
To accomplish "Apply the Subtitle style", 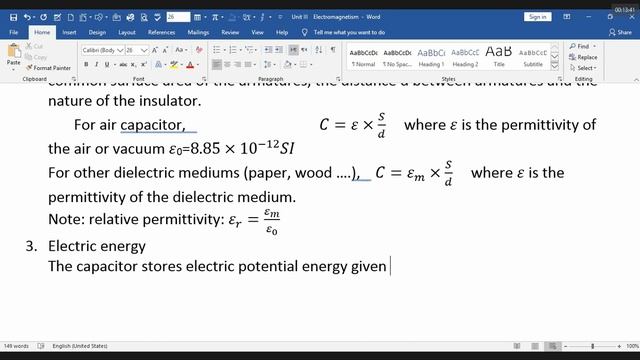I will [x=533, y=58].
